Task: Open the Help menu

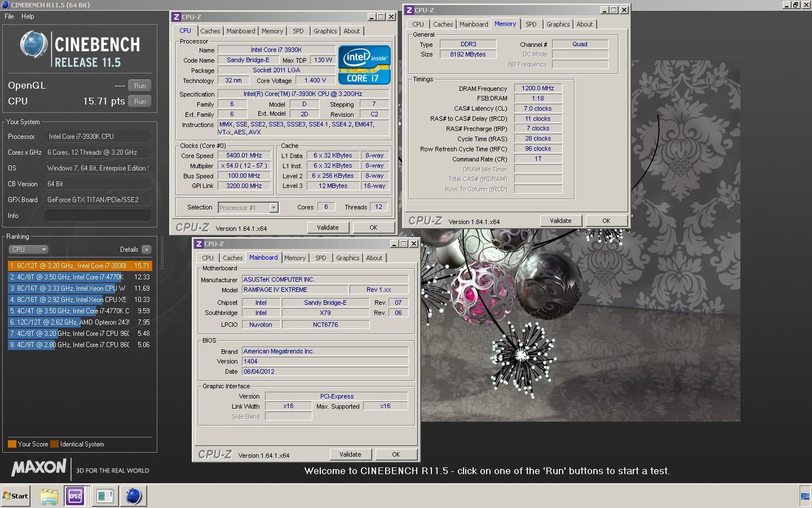Action: [28, 16]
